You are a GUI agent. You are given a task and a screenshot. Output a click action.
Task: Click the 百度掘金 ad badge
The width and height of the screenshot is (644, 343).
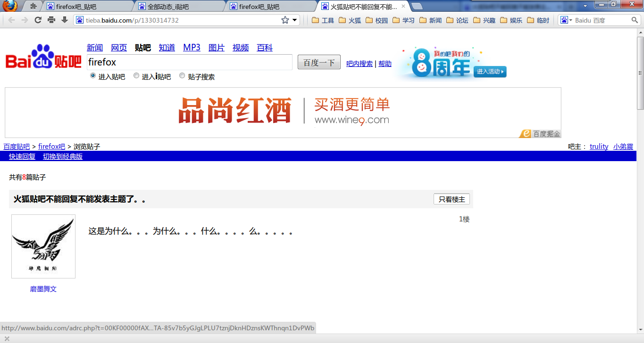(x=540, y=134)
